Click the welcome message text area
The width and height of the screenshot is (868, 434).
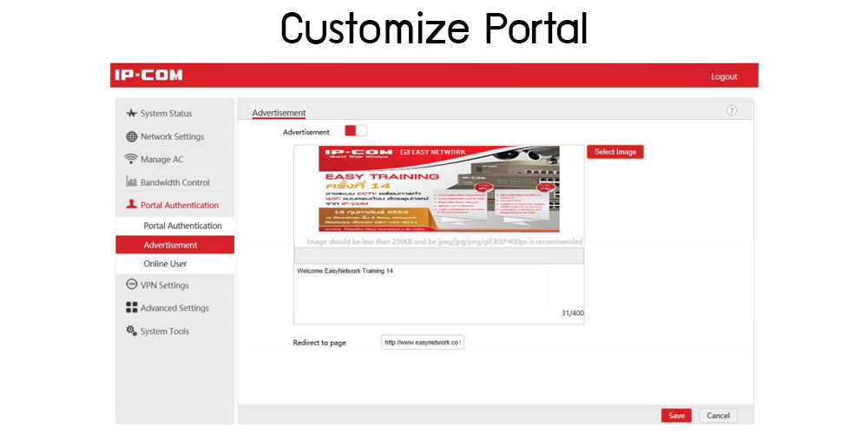[421, 286]
